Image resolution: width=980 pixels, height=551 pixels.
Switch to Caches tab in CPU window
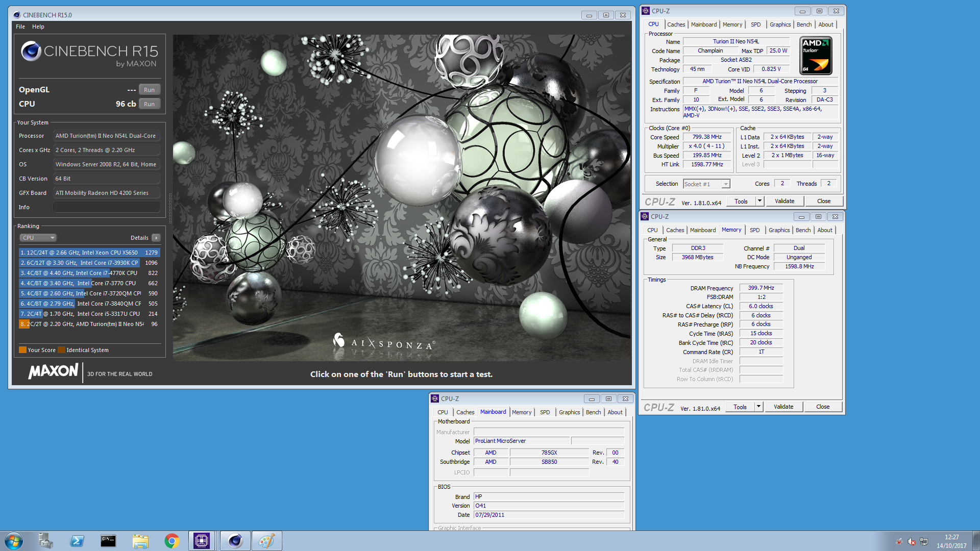pyautogui.click(x=676, y=24)
